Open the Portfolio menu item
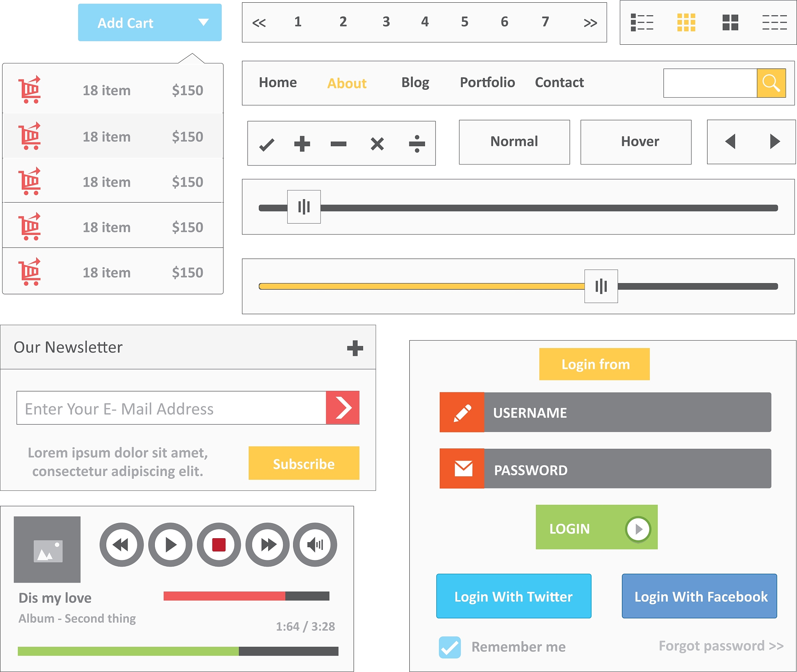 pyautogui.click(x=487, y=82)
